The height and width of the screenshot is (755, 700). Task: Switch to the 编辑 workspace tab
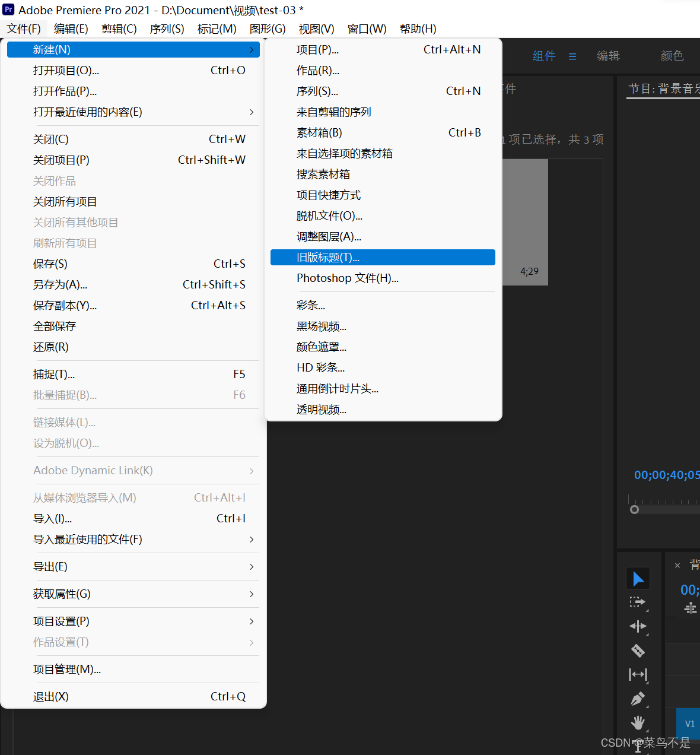pos(608,56)
